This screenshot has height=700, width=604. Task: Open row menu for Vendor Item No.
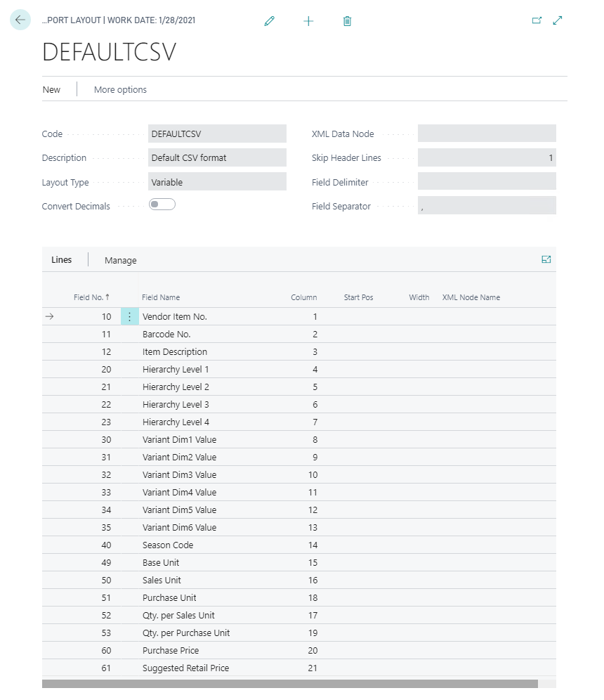click(x=129, y=317)
